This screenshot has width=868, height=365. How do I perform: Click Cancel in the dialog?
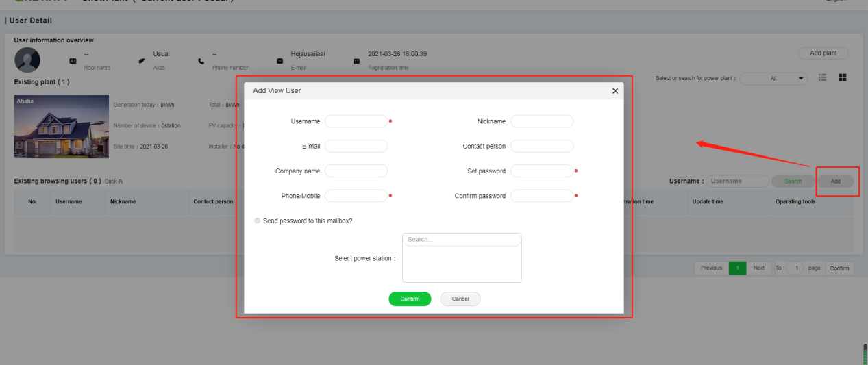(460, 299)
